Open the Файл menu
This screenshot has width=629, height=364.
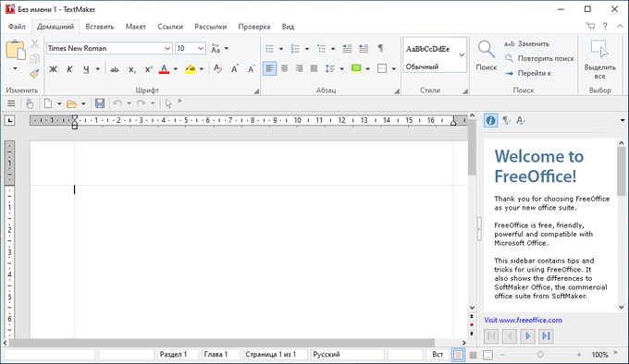(17, 27)
